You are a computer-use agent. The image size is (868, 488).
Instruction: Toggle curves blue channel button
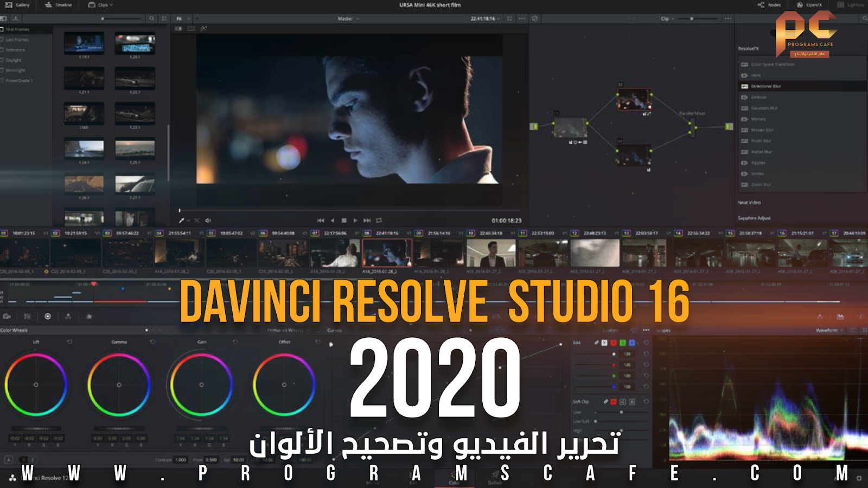[x=632, y=343]
